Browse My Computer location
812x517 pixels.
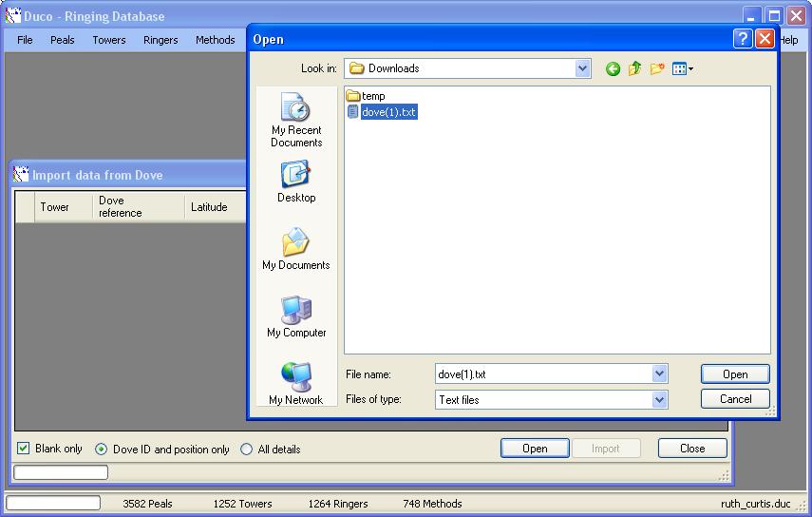tap(296, 316)
